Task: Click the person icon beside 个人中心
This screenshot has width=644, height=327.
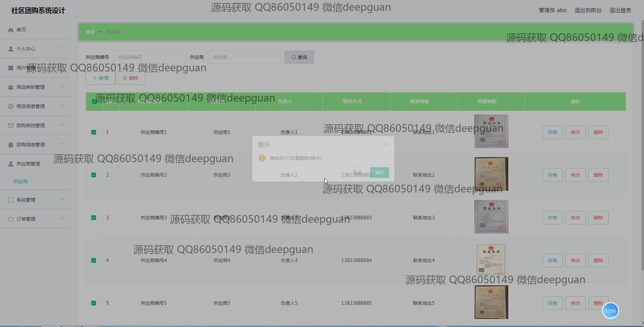Action: (x=11, y=49)
